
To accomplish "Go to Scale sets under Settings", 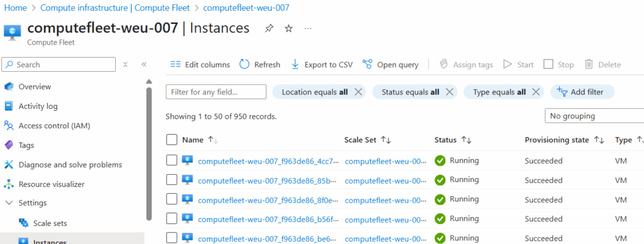I will pos(50,223).
